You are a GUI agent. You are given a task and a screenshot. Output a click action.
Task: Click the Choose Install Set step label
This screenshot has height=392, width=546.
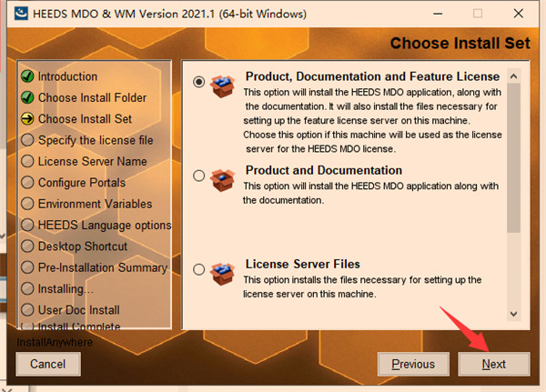click(85, 119)
